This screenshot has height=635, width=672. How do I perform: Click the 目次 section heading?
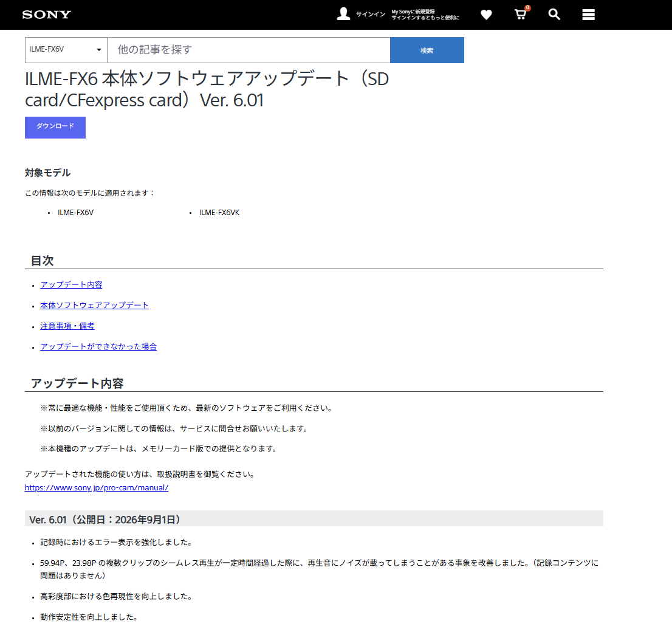tap(42, 261)
